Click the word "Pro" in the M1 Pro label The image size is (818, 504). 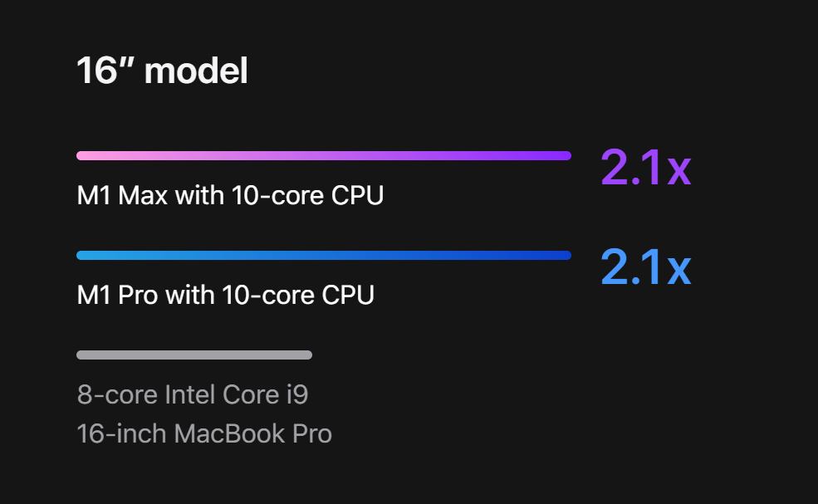[138, 295]
